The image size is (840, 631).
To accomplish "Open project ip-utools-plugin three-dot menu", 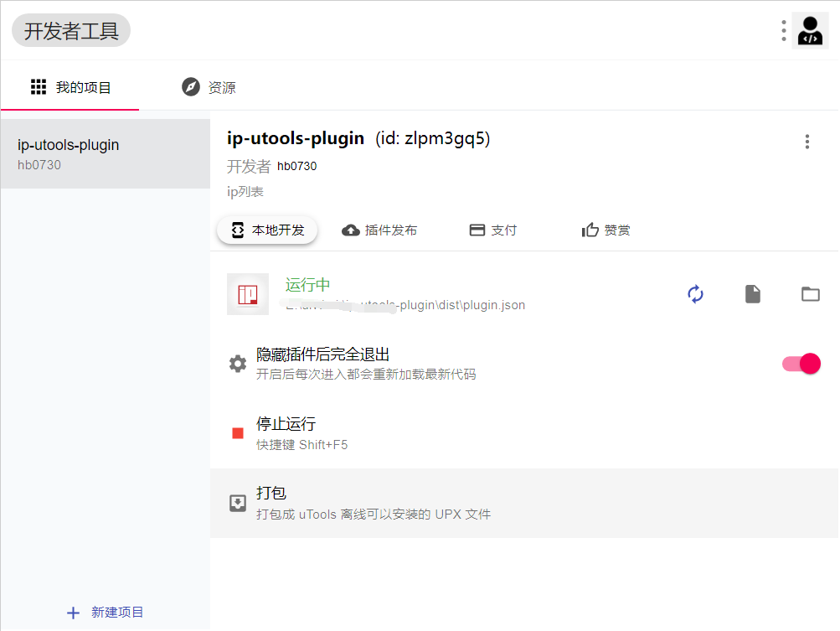I will click(x=807, y=142).
